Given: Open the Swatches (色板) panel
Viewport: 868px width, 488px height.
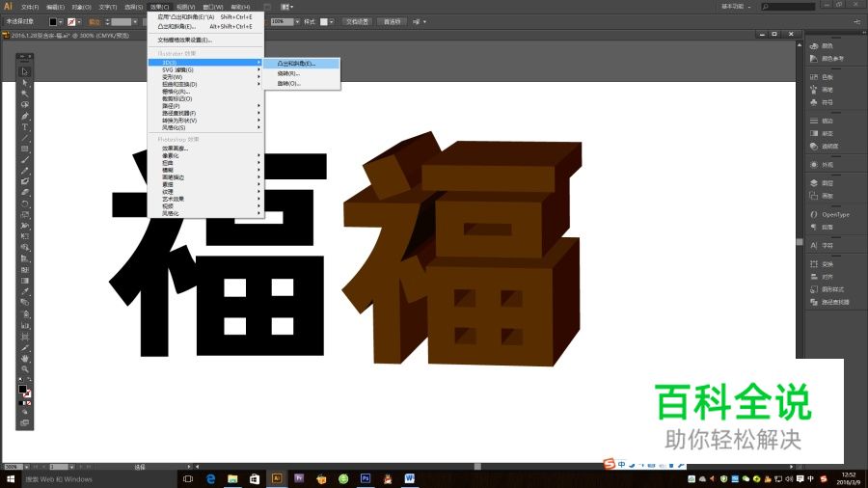Looking at the screenshot, I should 823,77.
